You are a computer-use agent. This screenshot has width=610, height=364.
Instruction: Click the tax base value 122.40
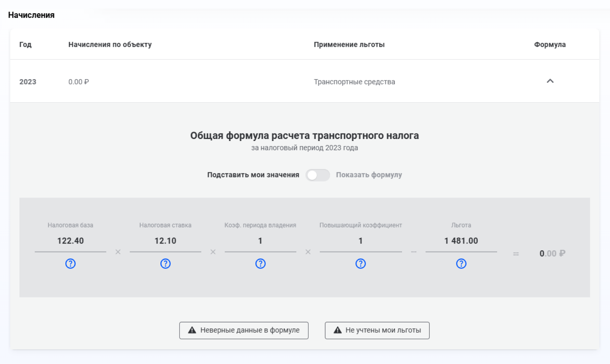tap(71, 241)
